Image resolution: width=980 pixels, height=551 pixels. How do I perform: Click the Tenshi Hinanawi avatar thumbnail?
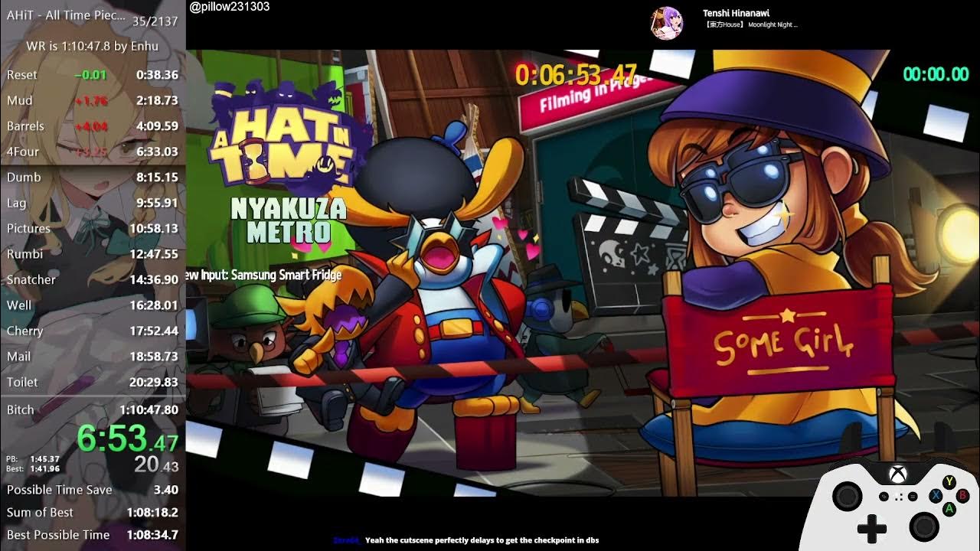tap(666, 23)
